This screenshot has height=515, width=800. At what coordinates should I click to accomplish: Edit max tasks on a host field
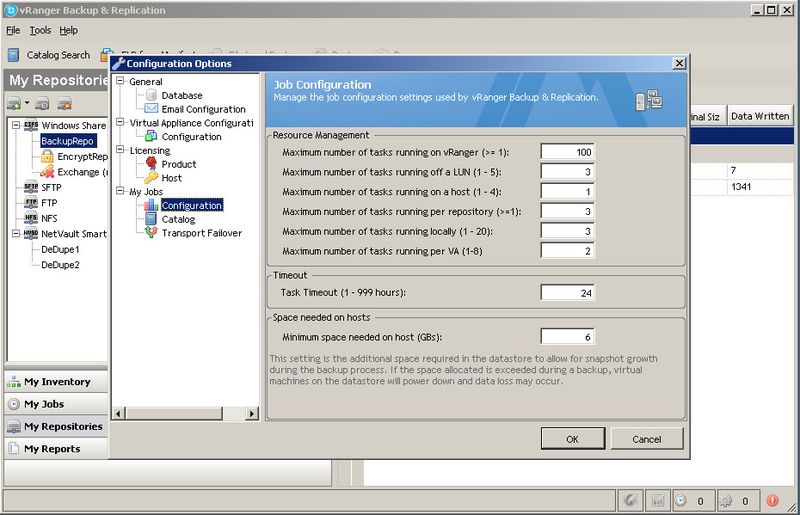pyautogui.click(x=567, y=192)
